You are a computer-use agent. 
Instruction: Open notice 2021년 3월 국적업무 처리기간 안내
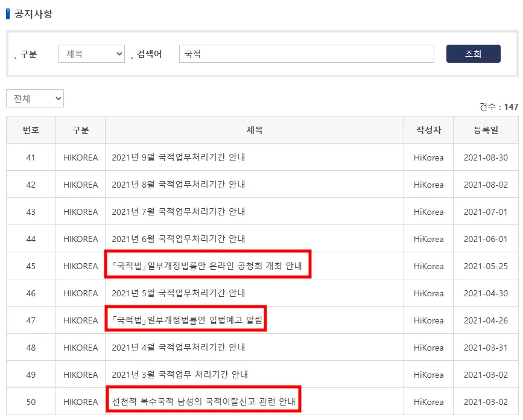click(x=180, y=375)
